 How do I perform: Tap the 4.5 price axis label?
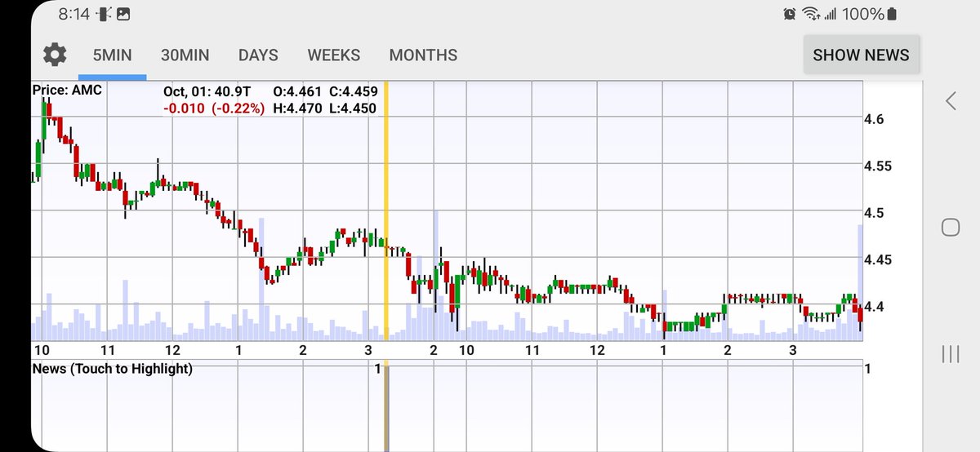click(x=874, y=213)
